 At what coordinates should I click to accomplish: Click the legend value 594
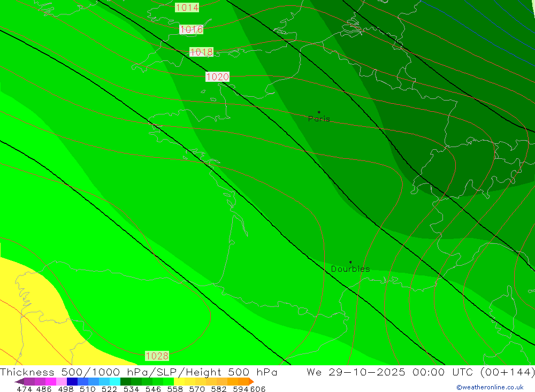tap(241, 389)
